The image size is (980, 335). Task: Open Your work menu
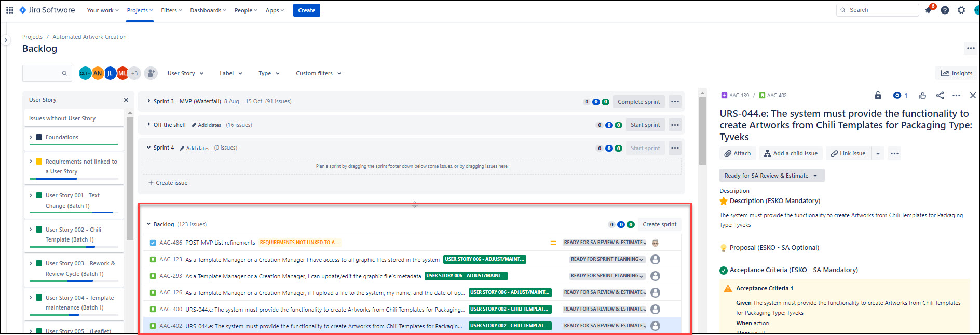(103, 10)
